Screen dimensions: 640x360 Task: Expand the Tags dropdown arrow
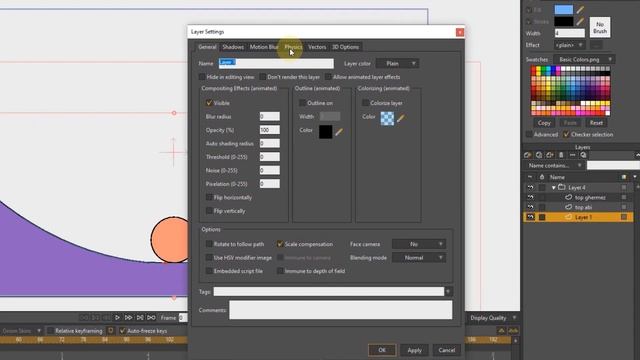coord(449,291)
